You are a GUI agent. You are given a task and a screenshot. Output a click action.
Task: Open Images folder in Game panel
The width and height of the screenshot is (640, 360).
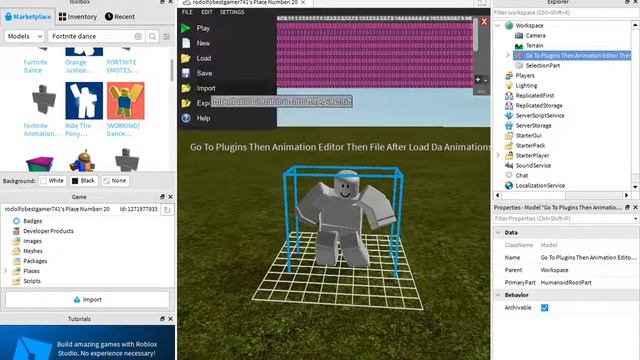click(27, 241)
